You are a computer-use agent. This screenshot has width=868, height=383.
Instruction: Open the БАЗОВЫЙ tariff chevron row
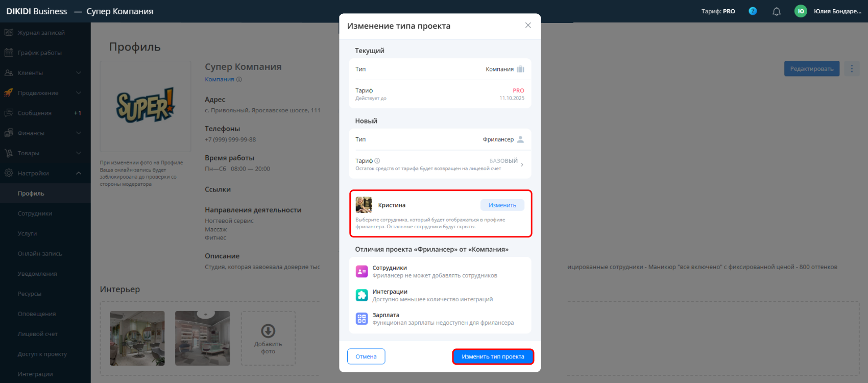tap(440, 164)
